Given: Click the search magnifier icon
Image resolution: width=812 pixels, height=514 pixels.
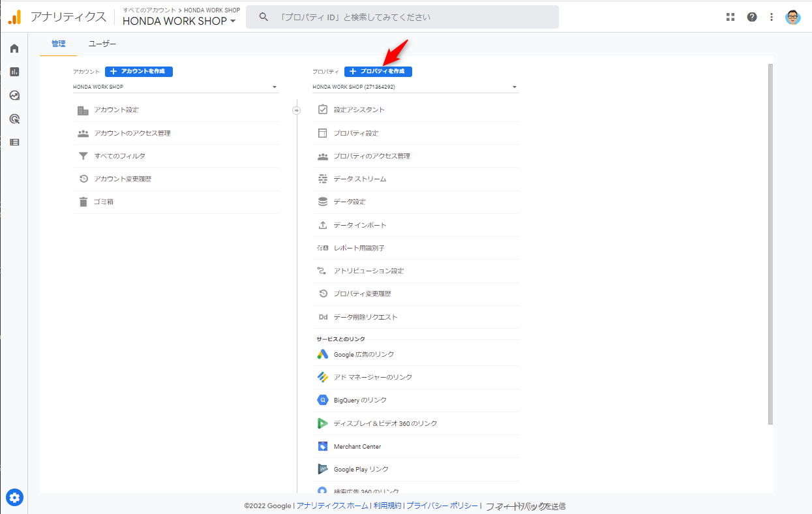Looking at the screenshot, I should (x=263, y=17).
